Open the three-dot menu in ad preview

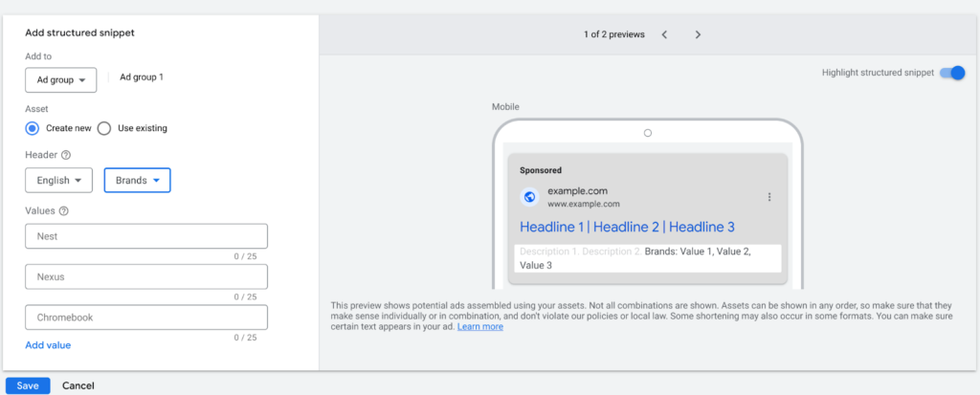pyautogui.click(x=769, y=197)
